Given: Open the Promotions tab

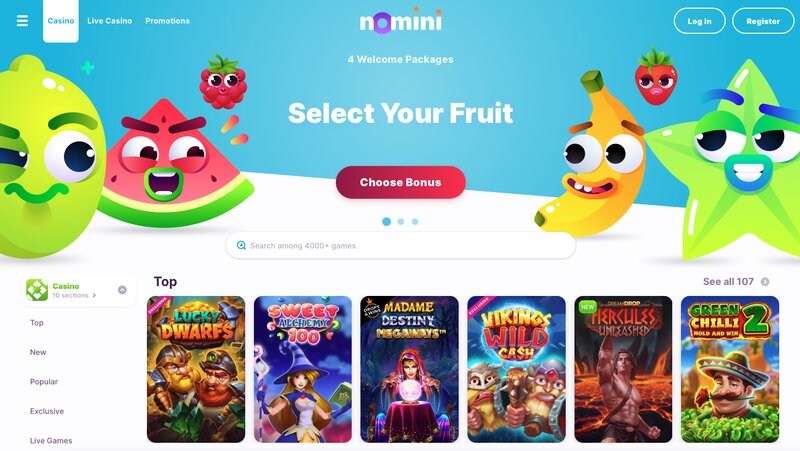Looking at the screenshot, I should [x=167, y=21].
